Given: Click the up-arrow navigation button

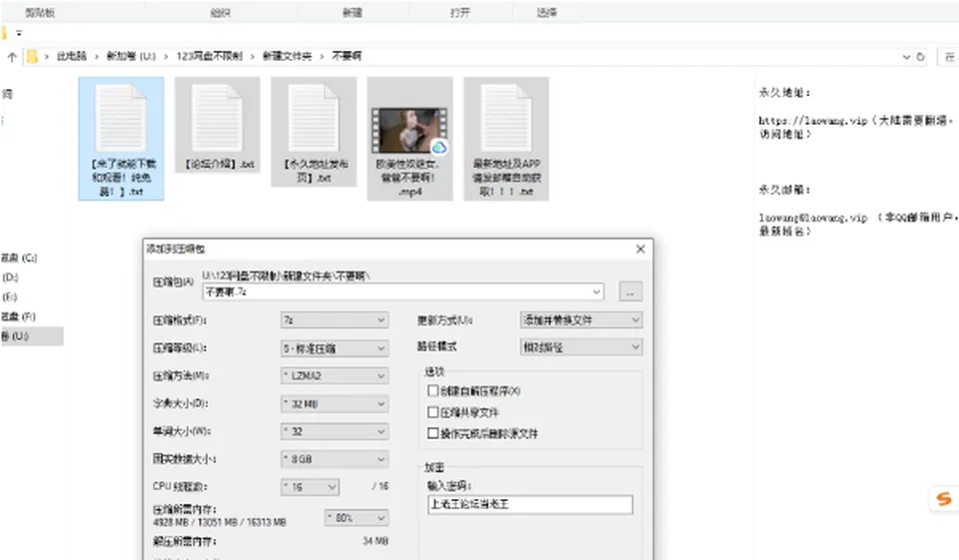Looking at the screenshot, I should (x=12, y=57).
